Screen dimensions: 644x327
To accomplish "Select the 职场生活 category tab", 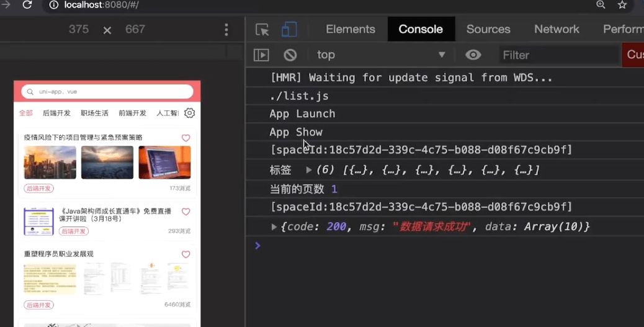I will [94, 113].
